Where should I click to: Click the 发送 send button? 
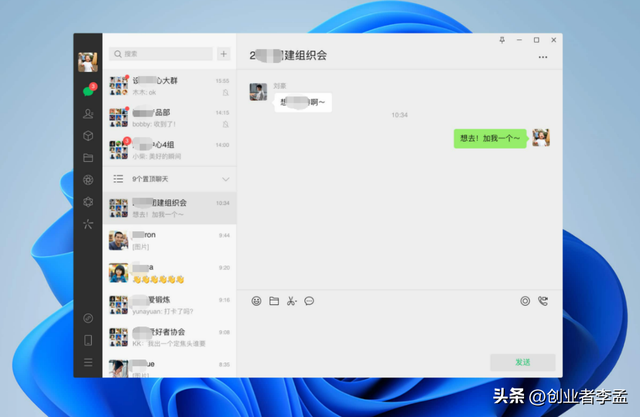point(522,362)
